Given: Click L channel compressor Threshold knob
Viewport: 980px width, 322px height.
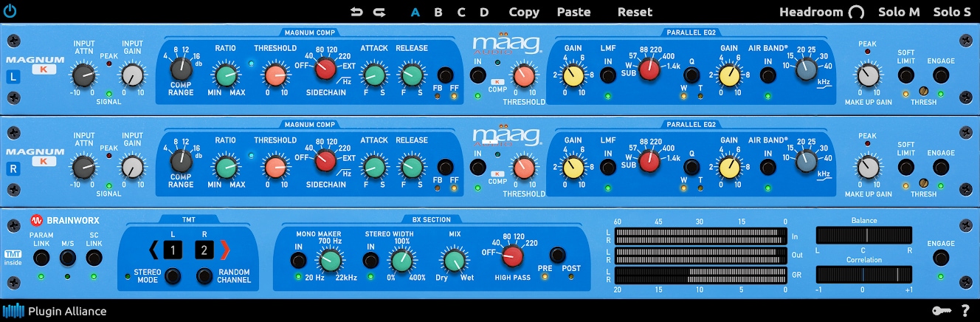Looking at the screenshot, I should pyautogui.click(x=275, y=75).
